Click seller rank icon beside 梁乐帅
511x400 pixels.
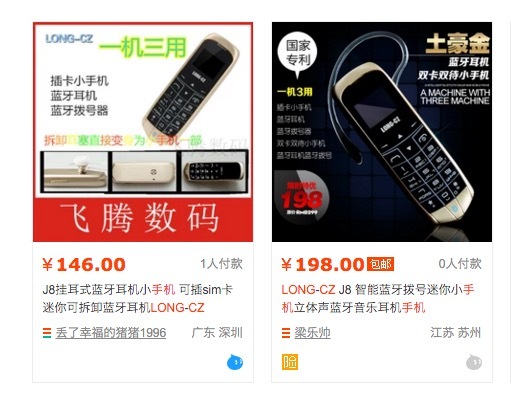[286, 333]
